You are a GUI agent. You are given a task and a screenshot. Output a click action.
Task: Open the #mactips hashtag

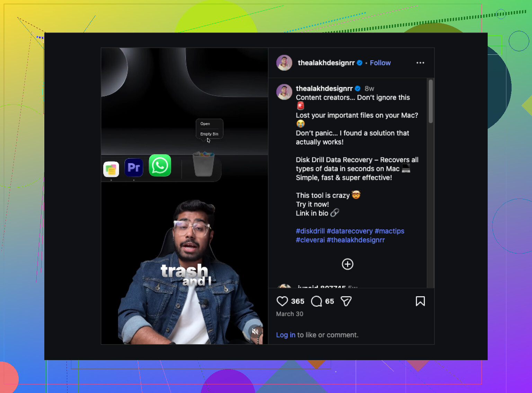click(x=389, y=231)
